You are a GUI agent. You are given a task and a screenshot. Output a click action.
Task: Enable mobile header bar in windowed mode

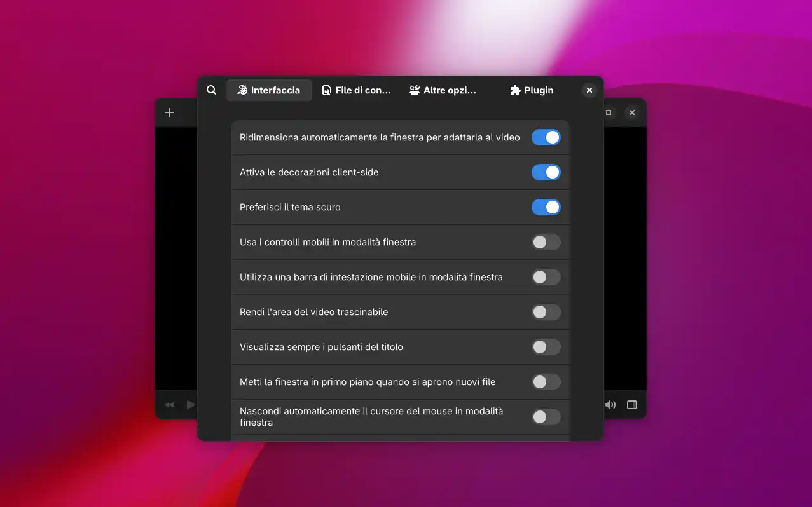coord(546,277)
